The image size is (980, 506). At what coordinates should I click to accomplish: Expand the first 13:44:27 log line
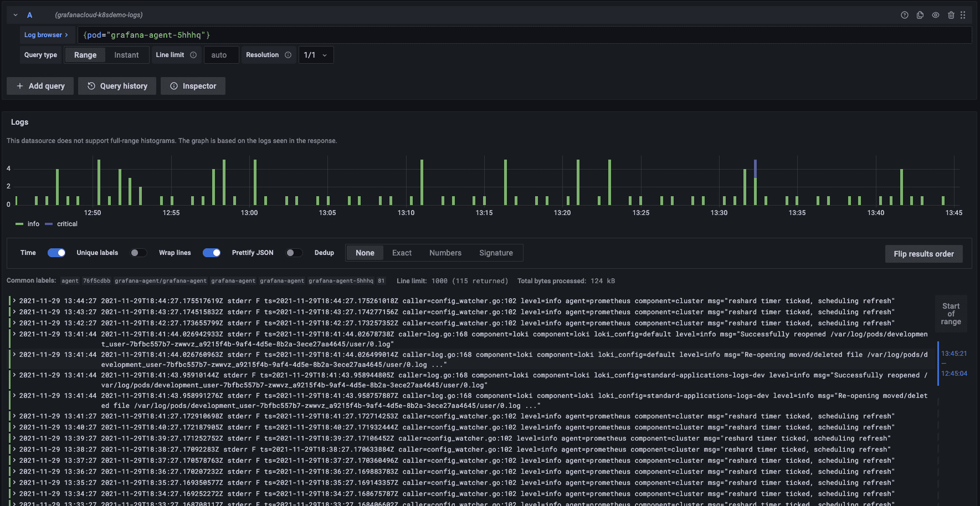pyautogui.click(x=14, y=301)
